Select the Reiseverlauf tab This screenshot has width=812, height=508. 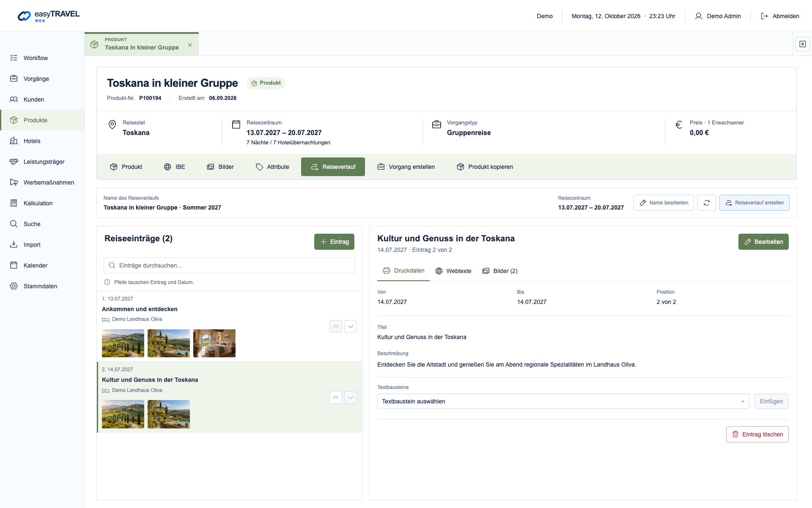[x=333, y=167]
